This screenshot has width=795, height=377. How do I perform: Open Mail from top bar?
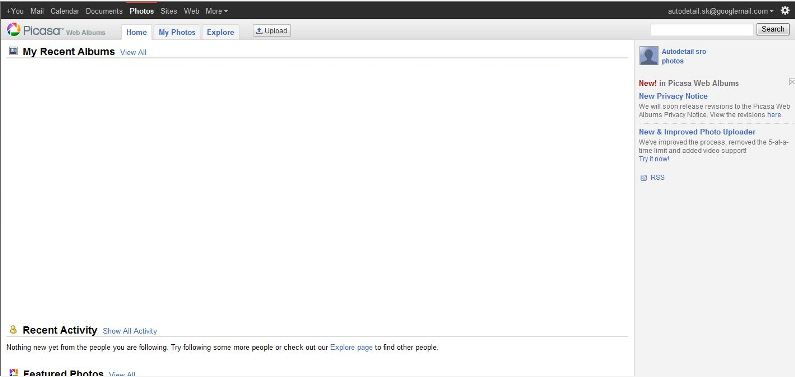coord(37,11)
